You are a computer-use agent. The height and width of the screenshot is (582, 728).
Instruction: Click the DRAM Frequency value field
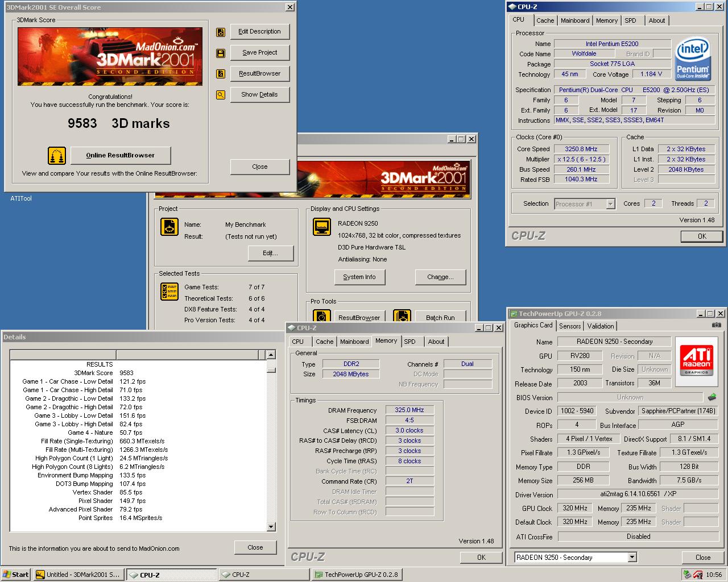point(409,410)
